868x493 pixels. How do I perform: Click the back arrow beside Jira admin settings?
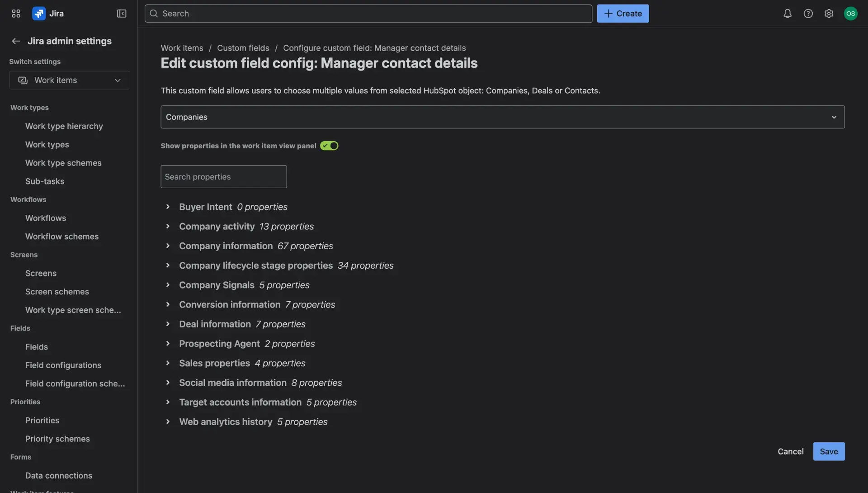(16, 41)
